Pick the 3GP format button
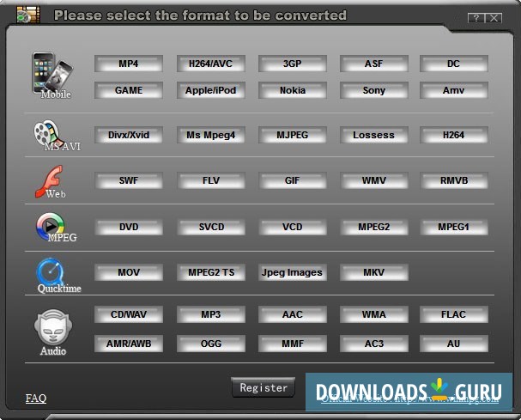Image resolution: width=521 pixels, height=420 pixels. pos(293,64)
